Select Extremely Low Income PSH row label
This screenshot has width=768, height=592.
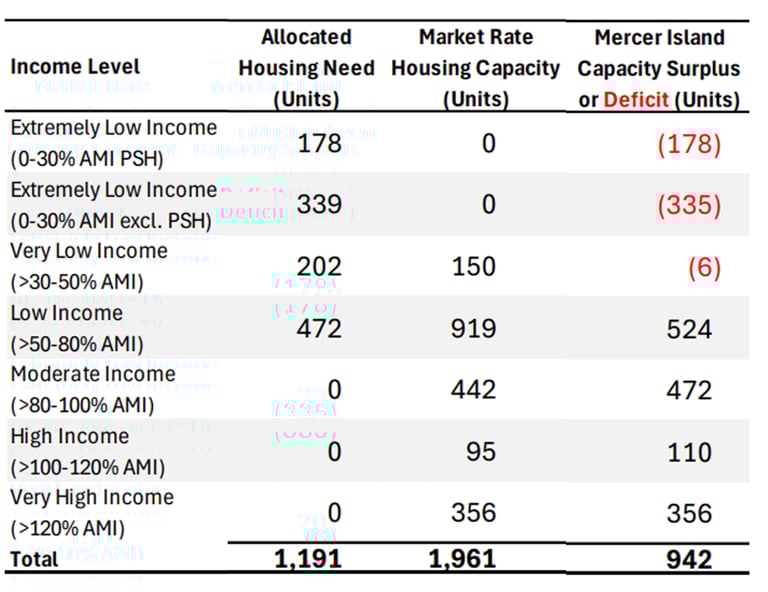tap(114, 143)
